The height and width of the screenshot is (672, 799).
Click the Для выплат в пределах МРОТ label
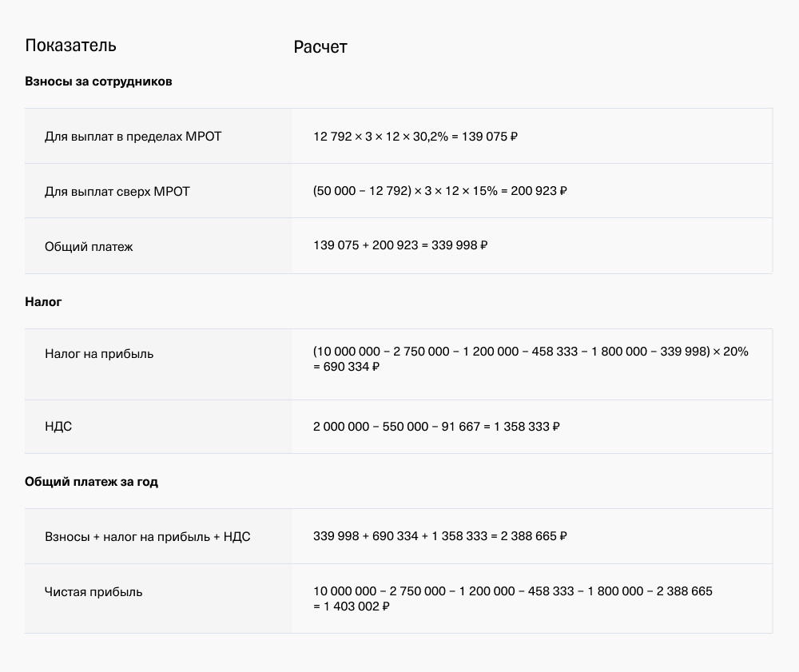click(133, 137)
